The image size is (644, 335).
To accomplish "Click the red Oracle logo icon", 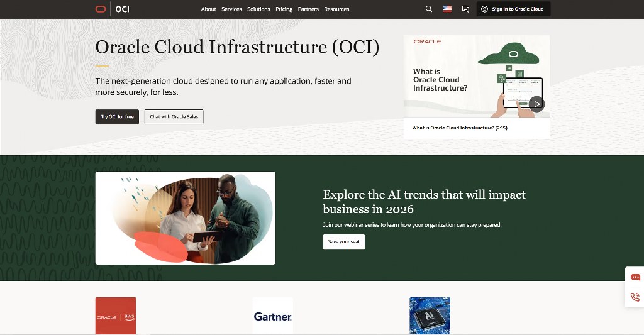I will click(x=101, y=9).
